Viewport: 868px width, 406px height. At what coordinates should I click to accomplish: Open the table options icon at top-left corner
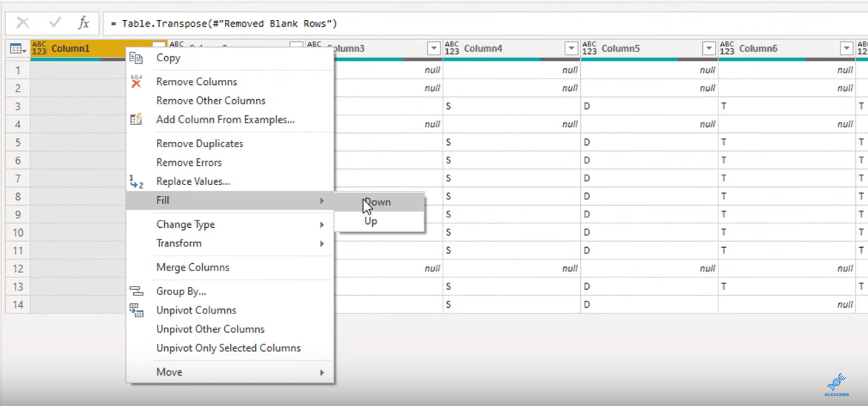click(x=18, y=50)
